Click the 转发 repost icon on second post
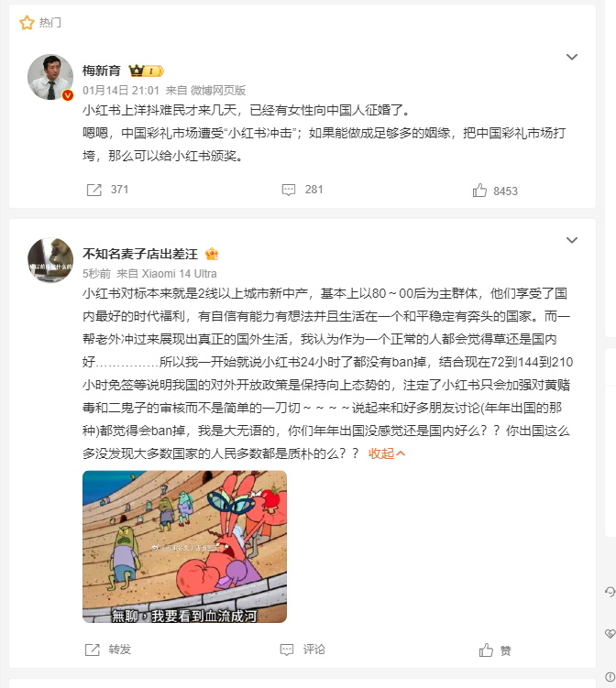This screenshot has width=616, height=688. click(x=93, y=650)
